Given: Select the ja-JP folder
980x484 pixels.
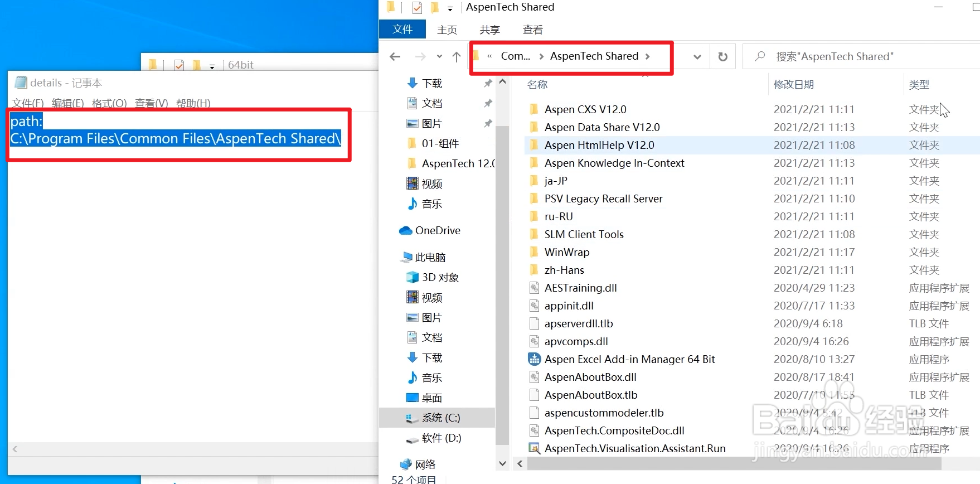Looking at the screenshot, I should [x=556, y=181].
